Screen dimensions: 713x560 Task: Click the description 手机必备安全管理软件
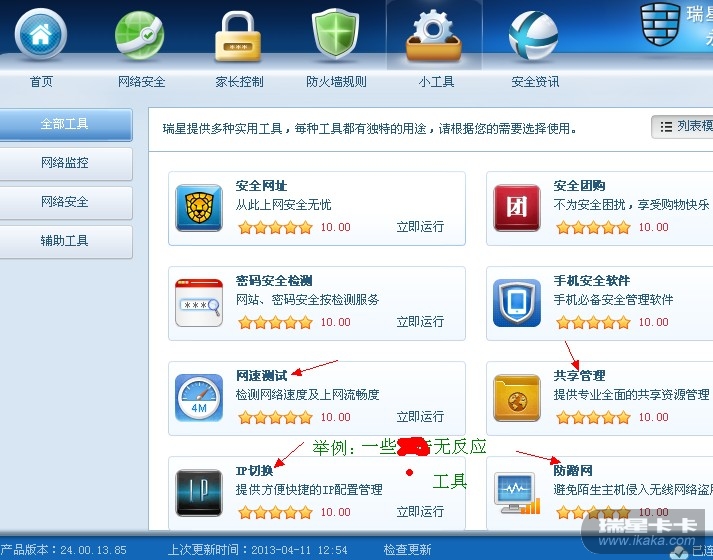coord(613,300)
